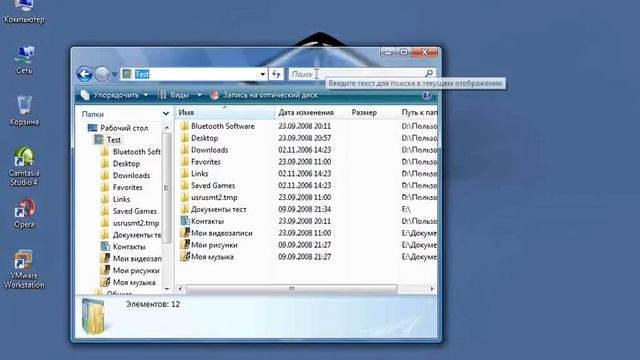This screenshot has height=360, width=640.
Task: Select Контакты item in file list
Action: click(202, 221)
